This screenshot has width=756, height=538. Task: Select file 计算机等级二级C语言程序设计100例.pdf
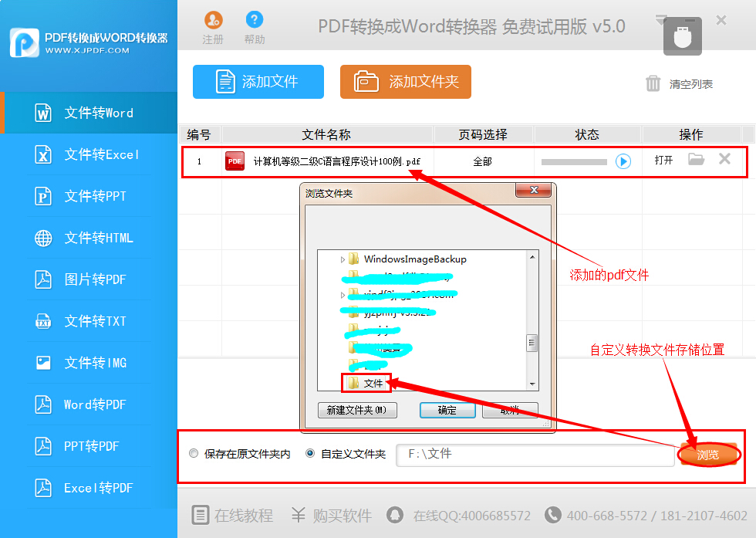336,161
